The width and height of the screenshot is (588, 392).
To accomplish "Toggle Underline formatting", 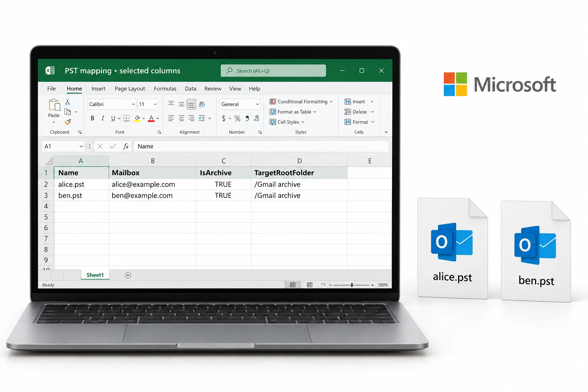I will tap(113, 118).
